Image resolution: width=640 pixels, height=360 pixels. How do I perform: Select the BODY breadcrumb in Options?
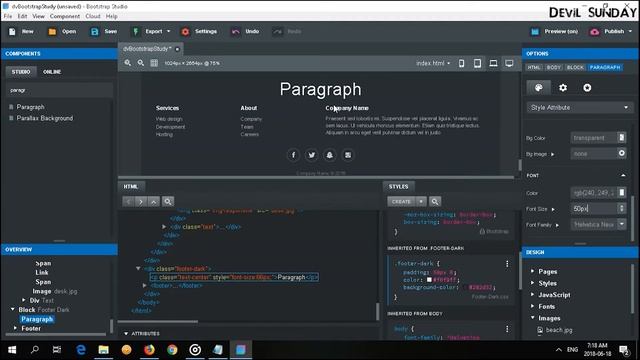click(553, 67)
